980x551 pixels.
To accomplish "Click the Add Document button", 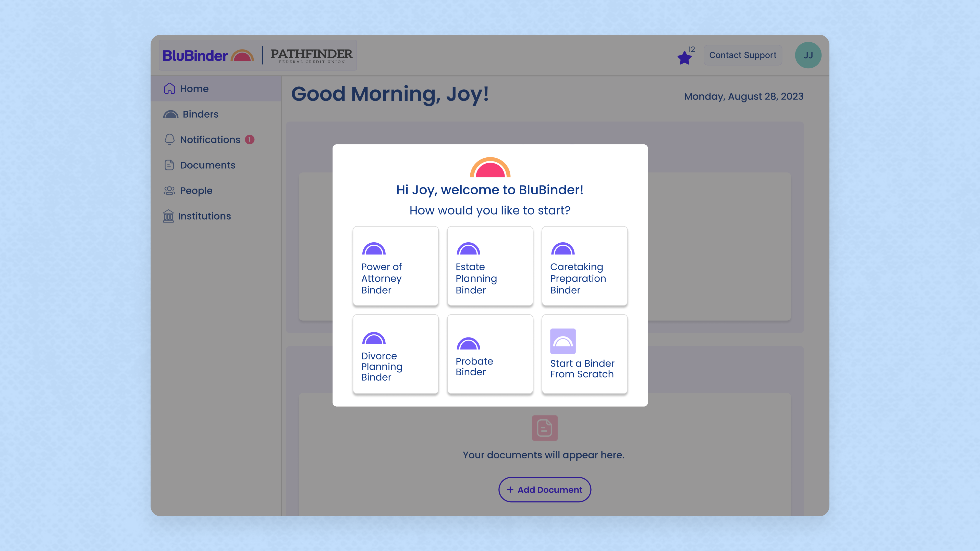I will tap(544, 490).
